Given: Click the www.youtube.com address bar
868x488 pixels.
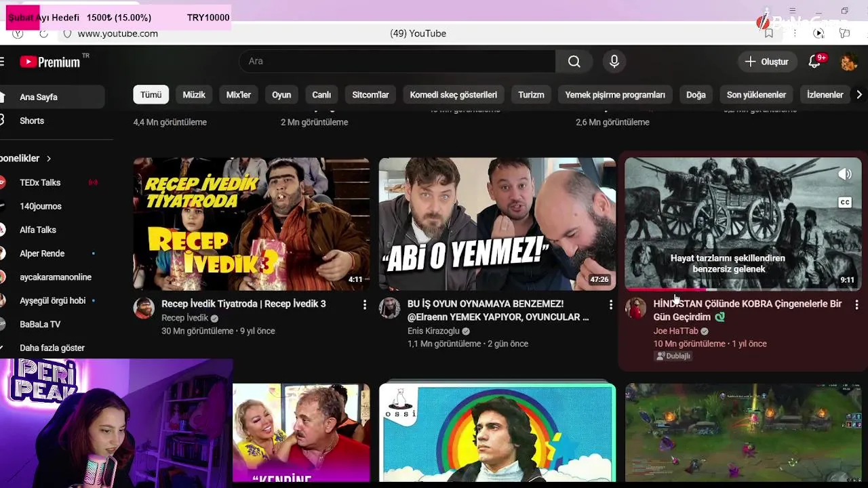Looking at the screenshot, I should click(x=117, y=33).
